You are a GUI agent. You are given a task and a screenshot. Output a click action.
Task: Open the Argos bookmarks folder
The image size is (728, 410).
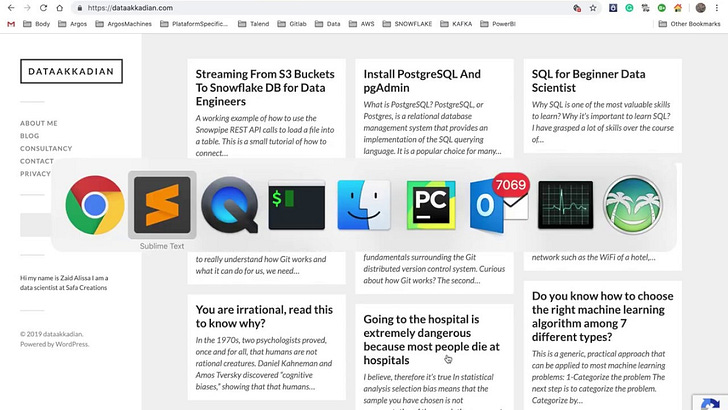click(72, 24)
